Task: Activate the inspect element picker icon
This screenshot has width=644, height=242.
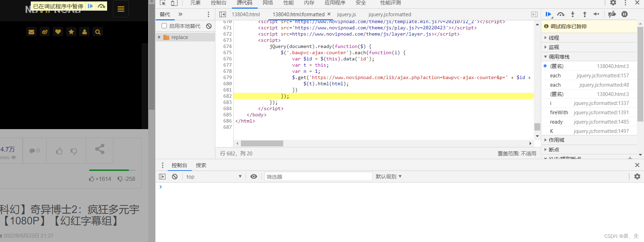Action: pos(163,3)
